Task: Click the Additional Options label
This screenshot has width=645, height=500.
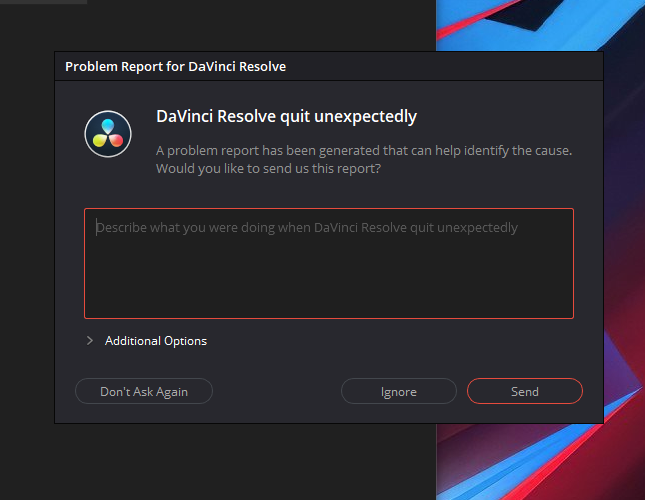Action: (156, 341)
